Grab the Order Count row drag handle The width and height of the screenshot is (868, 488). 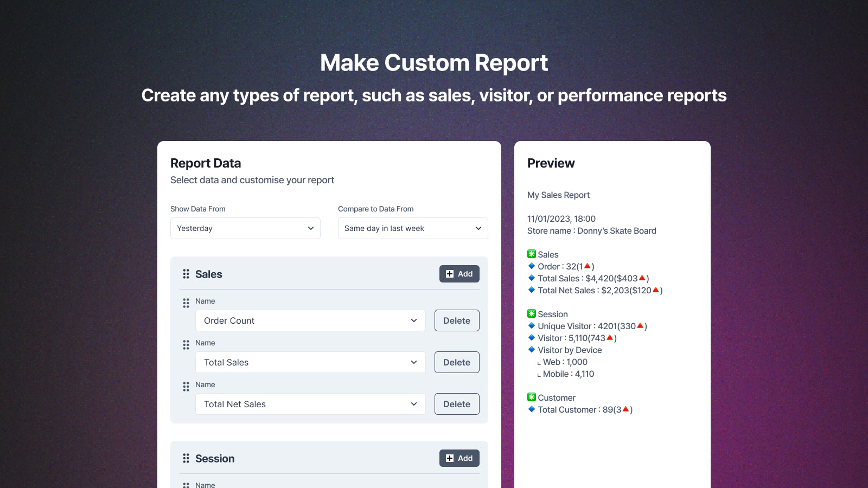point(186,303)
